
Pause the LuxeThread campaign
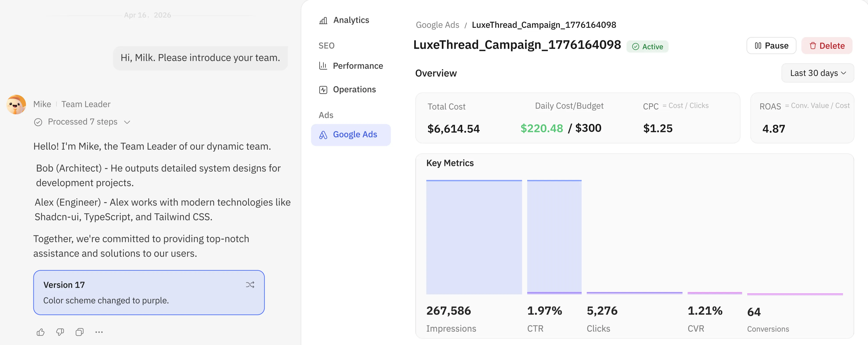click(x=771, y=46)
